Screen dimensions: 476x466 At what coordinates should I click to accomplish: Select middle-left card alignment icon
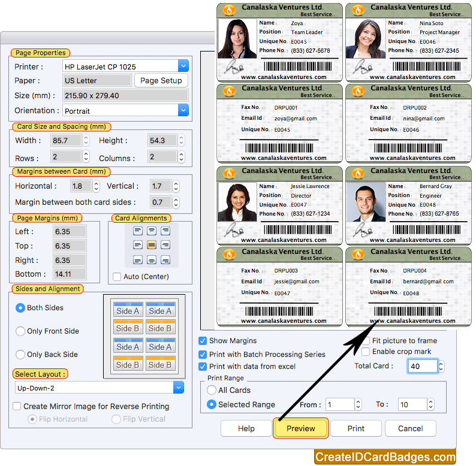coord(138,245)
